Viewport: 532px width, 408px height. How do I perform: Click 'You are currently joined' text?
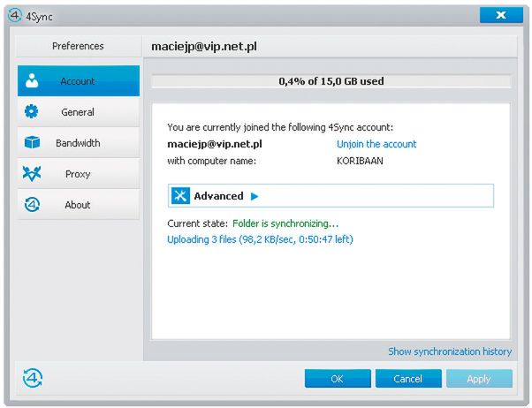280,127
